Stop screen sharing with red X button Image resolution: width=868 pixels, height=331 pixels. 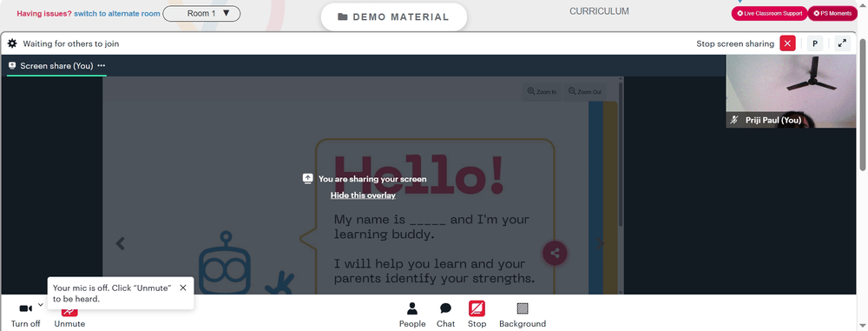(787, 43)
